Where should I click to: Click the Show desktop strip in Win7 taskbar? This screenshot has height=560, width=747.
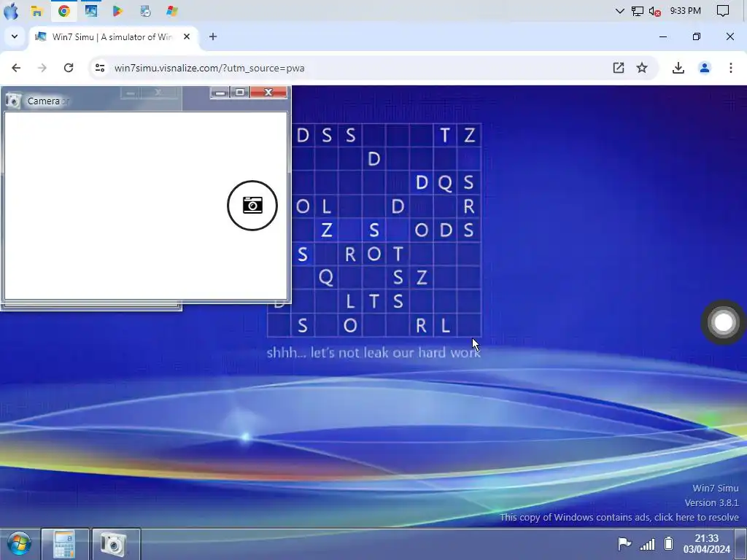pos(741,544)
